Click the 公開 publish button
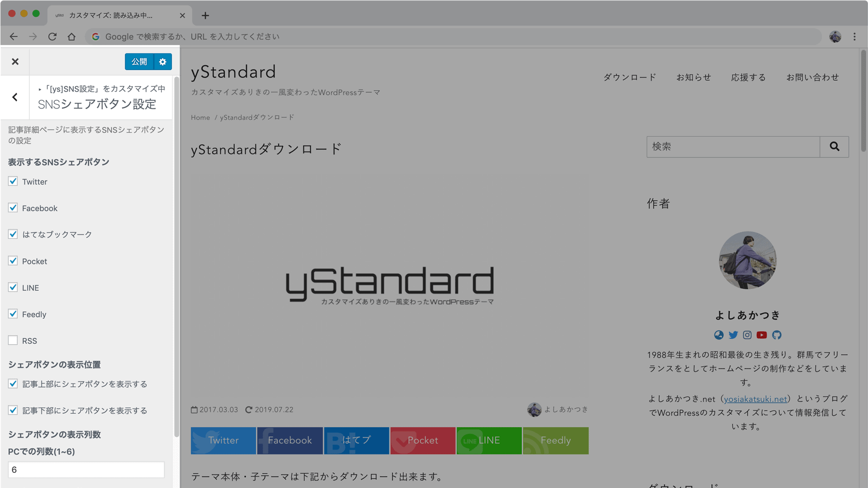 (139, 62)
